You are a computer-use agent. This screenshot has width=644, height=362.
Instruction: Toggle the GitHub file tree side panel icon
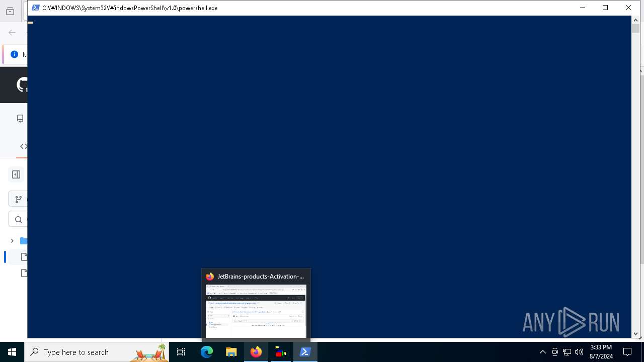pyautogui.click(x=16, y=174)
